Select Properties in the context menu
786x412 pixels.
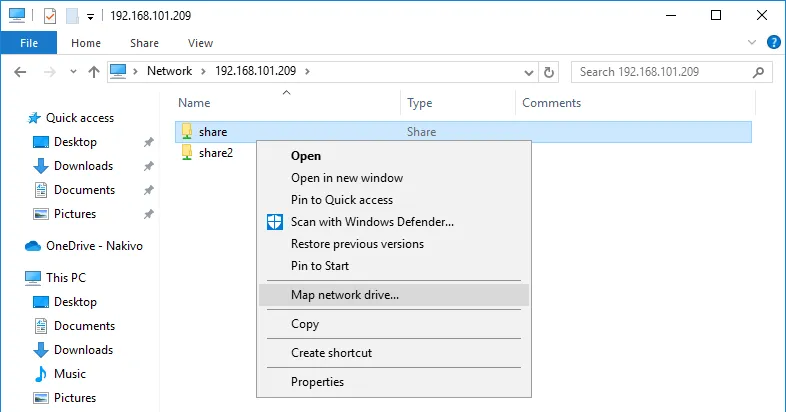pos(317,382)
